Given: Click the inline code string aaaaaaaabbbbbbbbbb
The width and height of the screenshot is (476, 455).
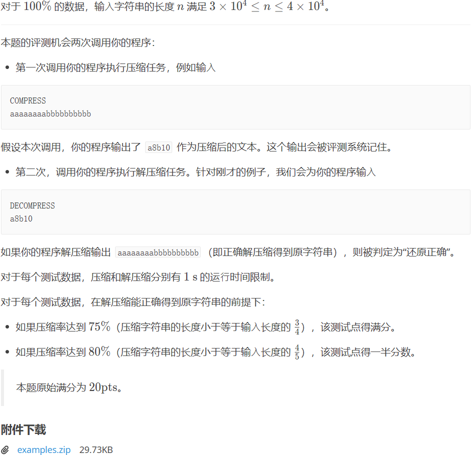Looking at the screenshot, I should click(x=158, y=252).
